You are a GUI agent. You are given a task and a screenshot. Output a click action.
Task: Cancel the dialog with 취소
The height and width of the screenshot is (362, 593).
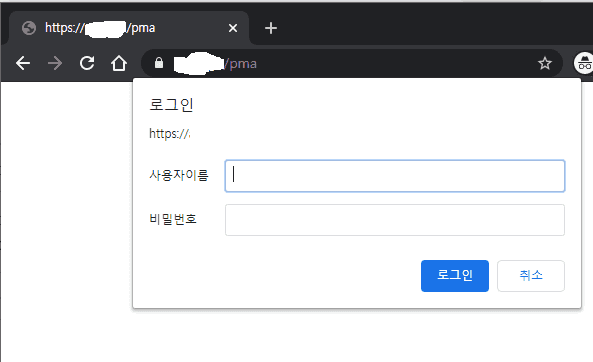click(531, 276)
